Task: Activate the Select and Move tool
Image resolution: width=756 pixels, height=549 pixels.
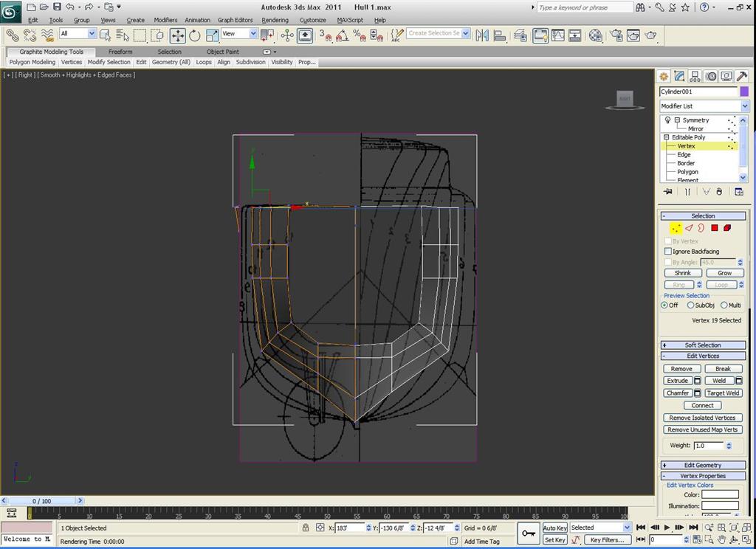Action: (178, 35)
